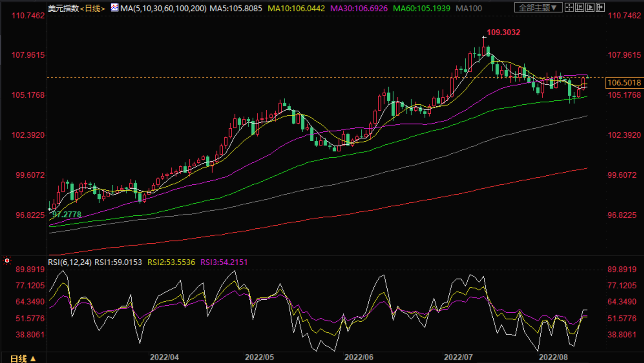Click the 106.5018 current price tag
This screenshot has width=644, height=363.
tap(624, 83)
